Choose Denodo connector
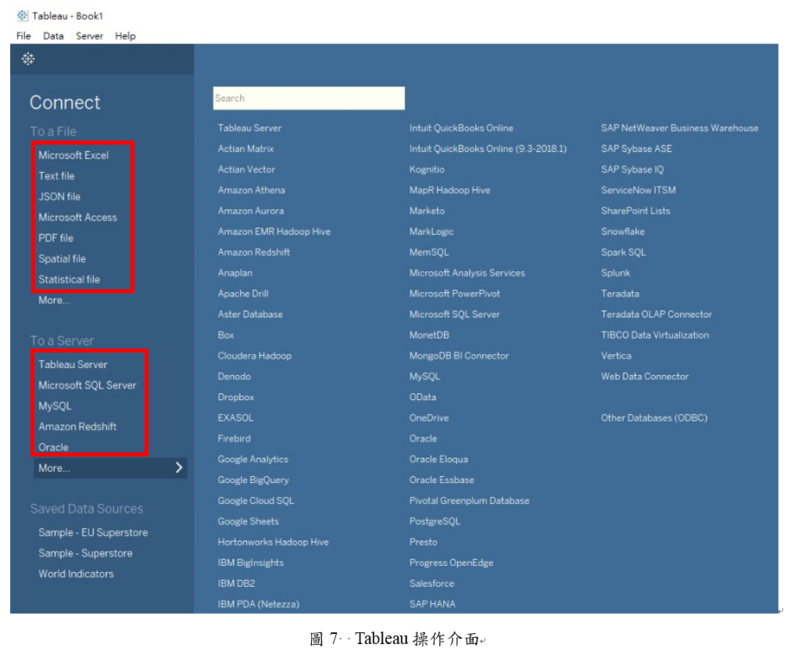Screen dimensions: 812x655 click(234, 377)
